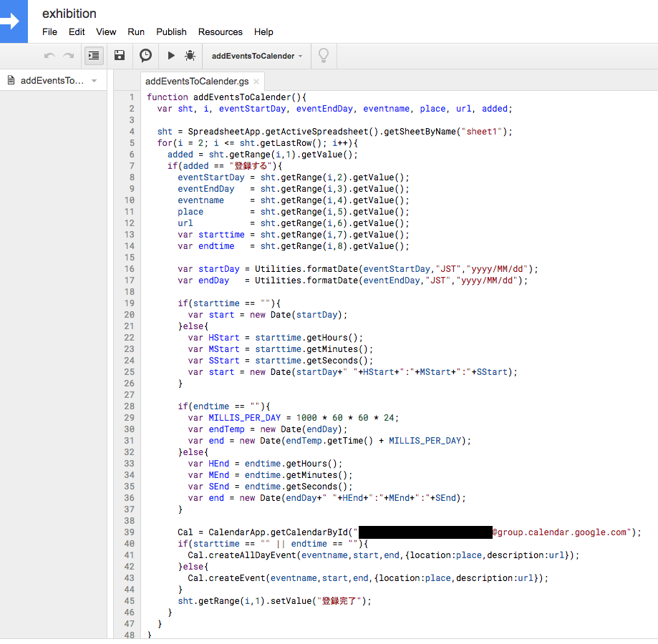The height and width of the screenshot is (644, 658).
Task: Click getSeconds on the SEnd line
Action: (x=311, y=487)
